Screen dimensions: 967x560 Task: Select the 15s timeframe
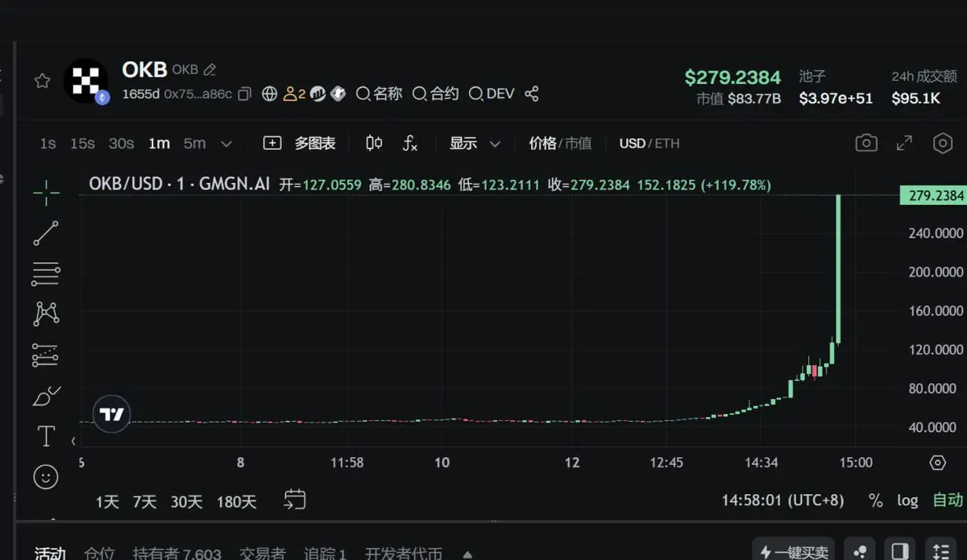coord(82,143)
